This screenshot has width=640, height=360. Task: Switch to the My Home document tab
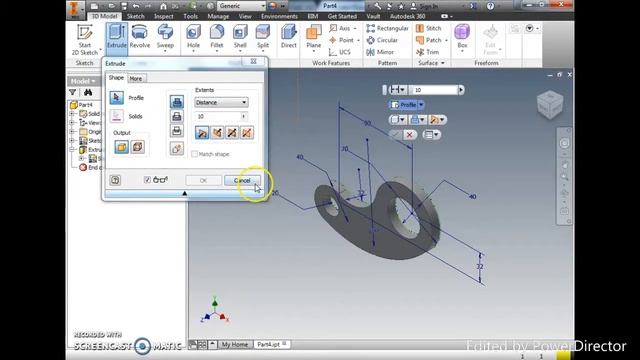coord(235,344)
